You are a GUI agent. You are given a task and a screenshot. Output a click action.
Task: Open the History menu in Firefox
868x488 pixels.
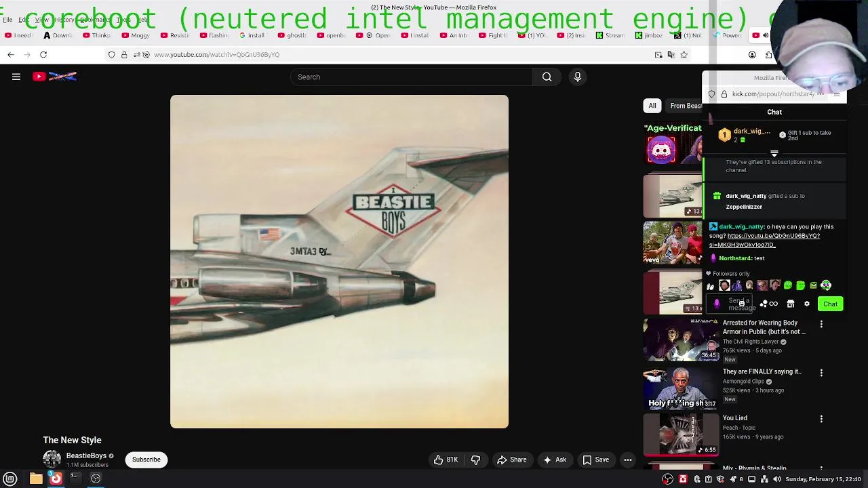coord(64,20)
